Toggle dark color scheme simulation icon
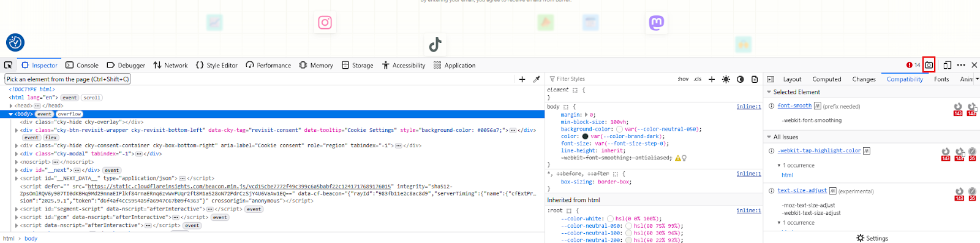This screenshot has width=980, height=243. click(740, 79)
